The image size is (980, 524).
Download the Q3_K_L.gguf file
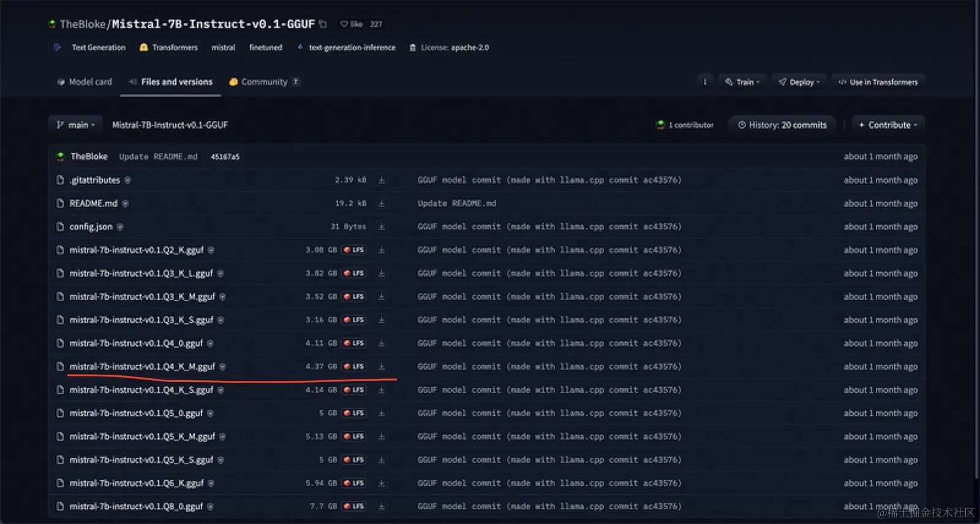coord(382,273)
